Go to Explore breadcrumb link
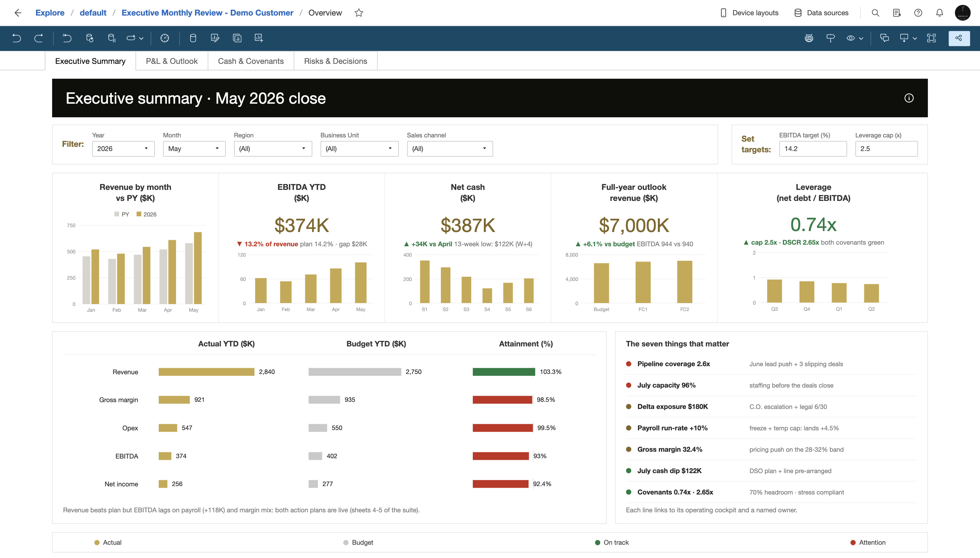The image size is (980, 558). point(50,13)
